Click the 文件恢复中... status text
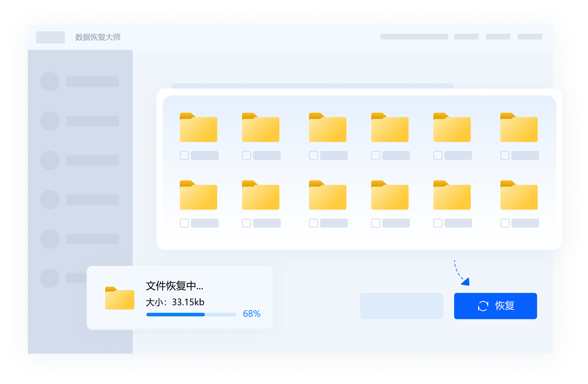588x384 pixels. [175, 286]
